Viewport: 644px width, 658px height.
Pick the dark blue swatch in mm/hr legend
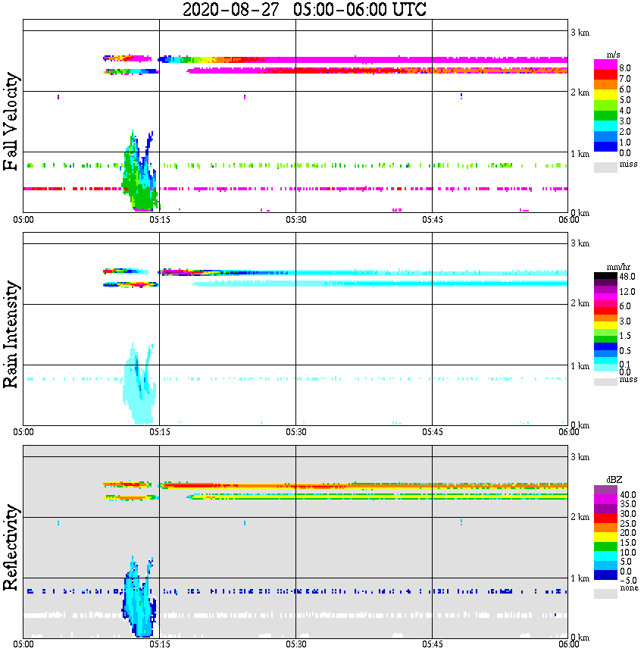605,346
